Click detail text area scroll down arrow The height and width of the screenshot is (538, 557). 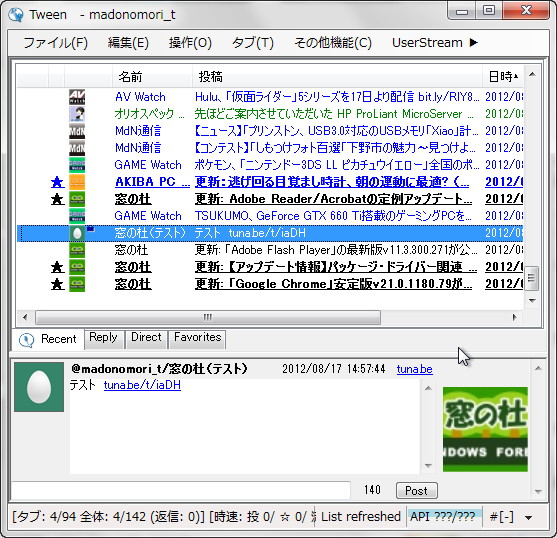[x=428, y=466]
